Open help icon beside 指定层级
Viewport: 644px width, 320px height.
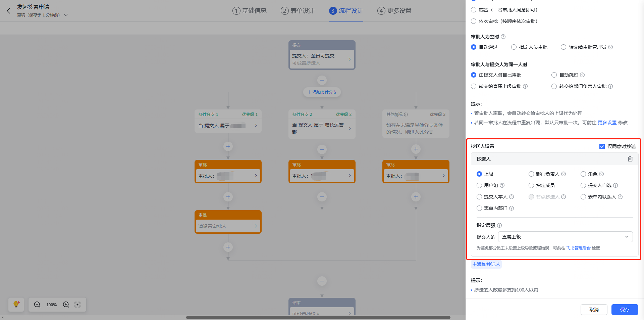[x=499, y=225]
